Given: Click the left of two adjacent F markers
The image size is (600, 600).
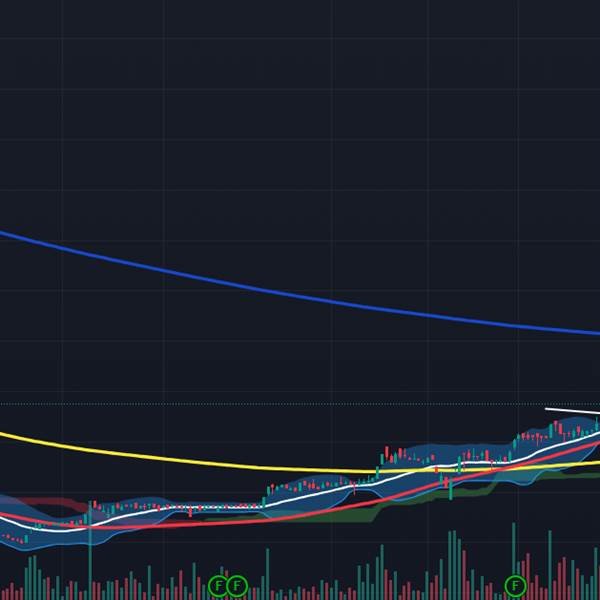Looking at the screenshot, I should [218, 586].
